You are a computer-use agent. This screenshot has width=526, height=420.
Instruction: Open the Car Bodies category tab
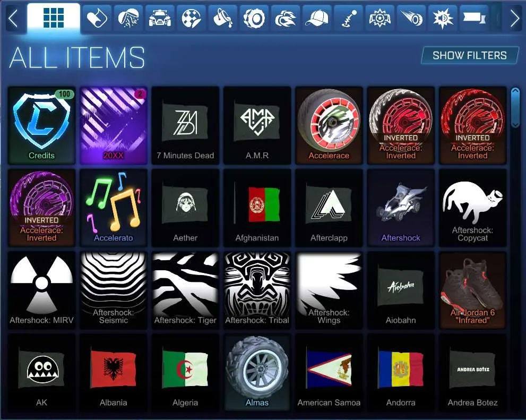[x=160, y=18]
